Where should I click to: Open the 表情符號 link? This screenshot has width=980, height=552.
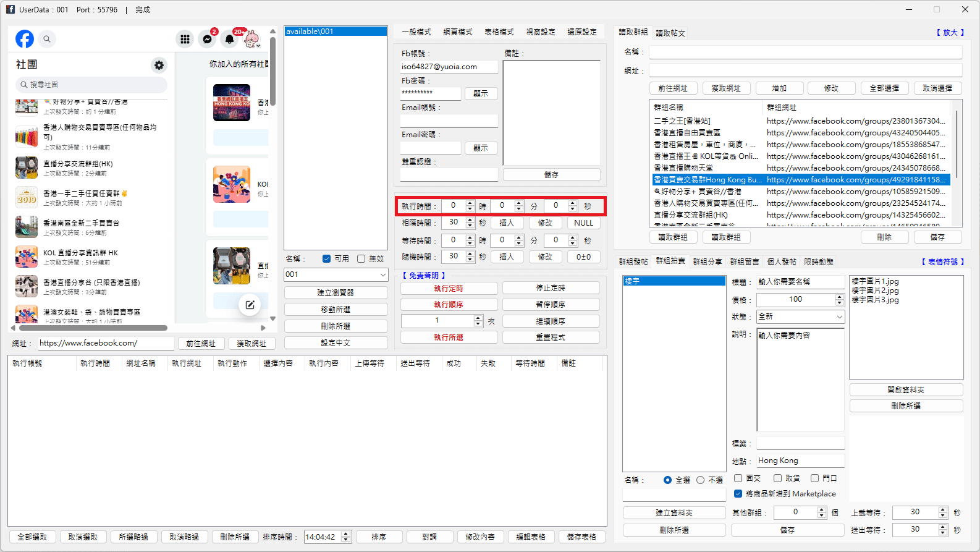943,262
